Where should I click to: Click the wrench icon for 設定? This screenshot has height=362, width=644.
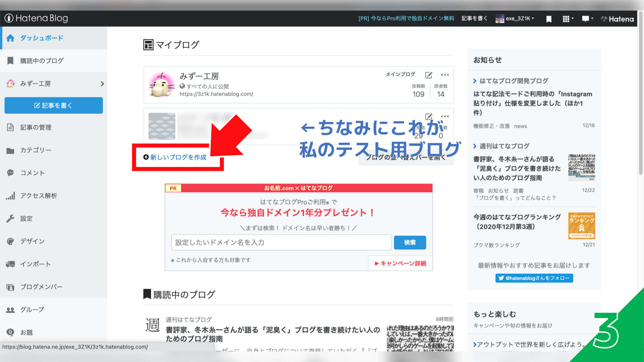pyautogui.click(x=10, y=219)
